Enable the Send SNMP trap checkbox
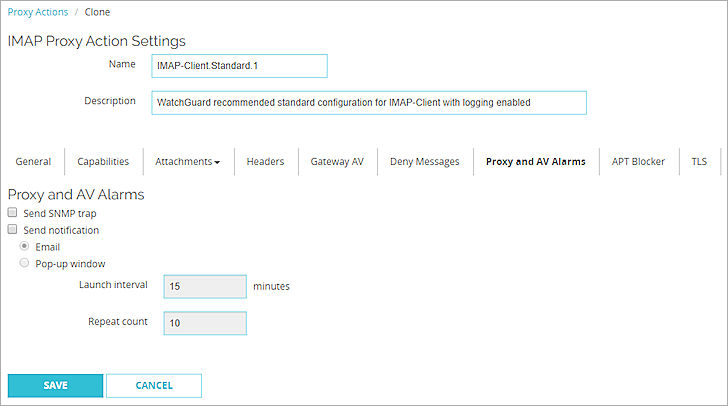 pyautogui.click(x=13, y=214)
